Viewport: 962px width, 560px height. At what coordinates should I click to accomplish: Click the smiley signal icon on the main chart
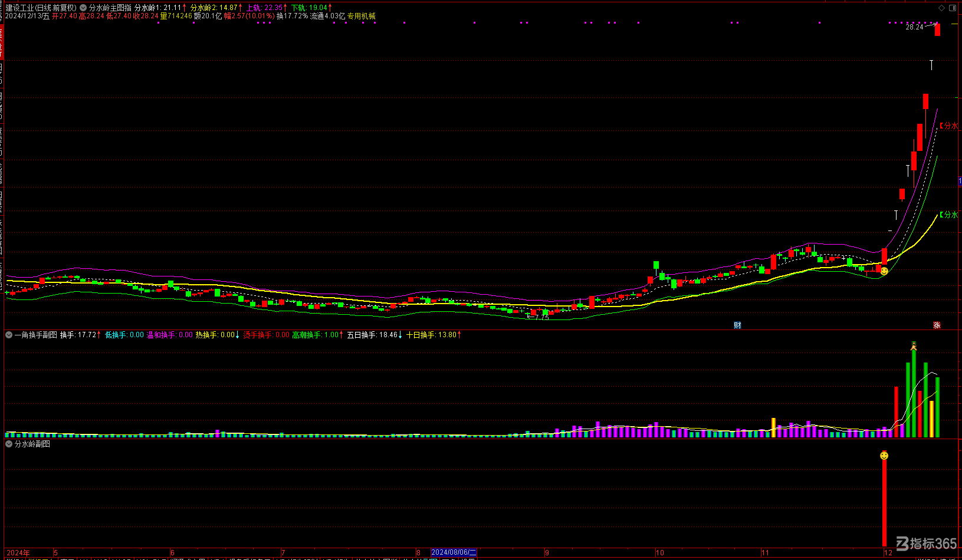click(884, 271)
